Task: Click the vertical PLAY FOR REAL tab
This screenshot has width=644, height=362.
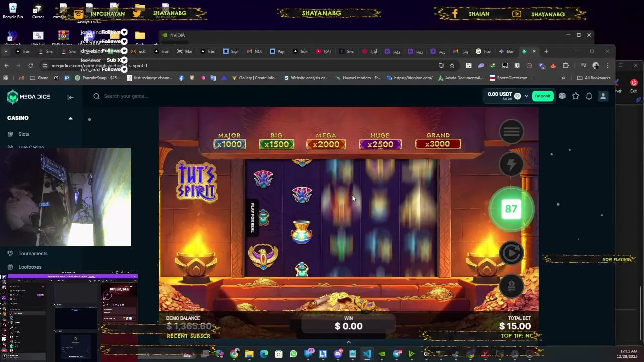Action: tap(253, 218)
